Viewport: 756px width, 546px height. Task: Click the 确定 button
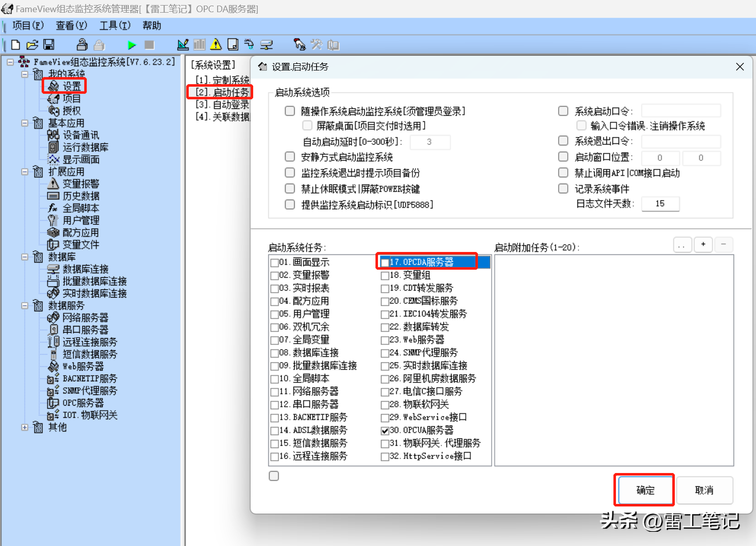645,490
